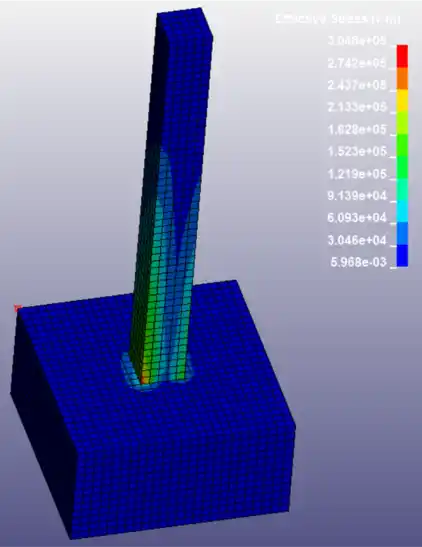Select the dark blue bottom legend band

pos(402,256)
